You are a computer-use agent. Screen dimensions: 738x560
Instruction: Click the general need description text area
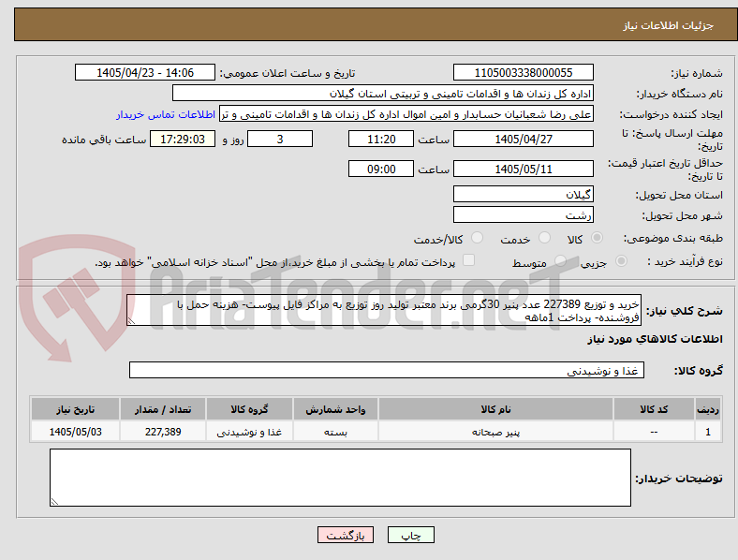pos(384,310)
